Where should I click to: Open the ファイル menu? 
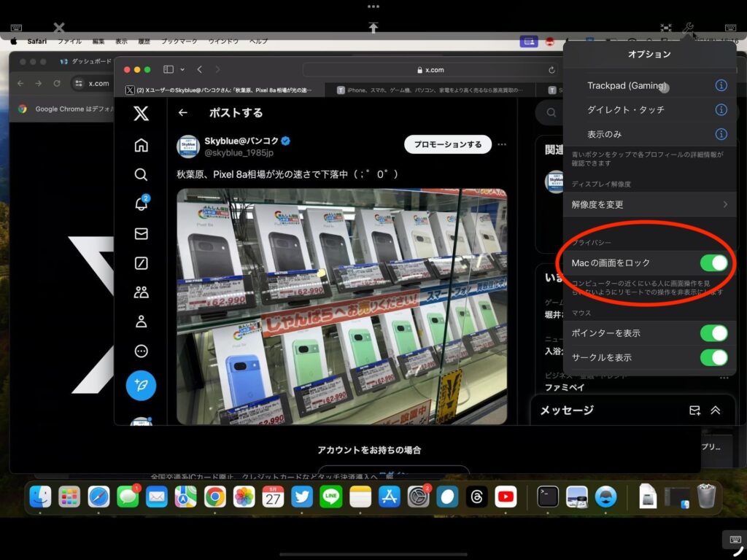(69, 42)
